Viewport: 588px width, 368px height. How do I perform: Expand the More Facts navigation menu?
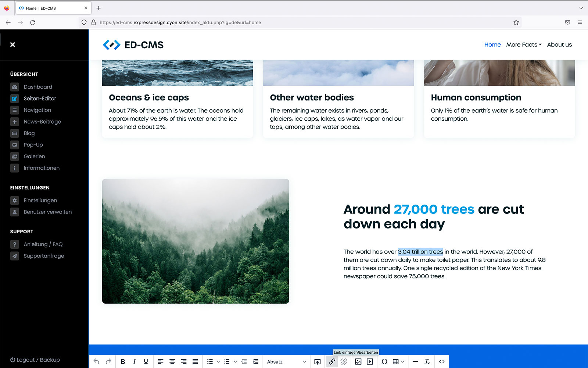tap(524, 45)
